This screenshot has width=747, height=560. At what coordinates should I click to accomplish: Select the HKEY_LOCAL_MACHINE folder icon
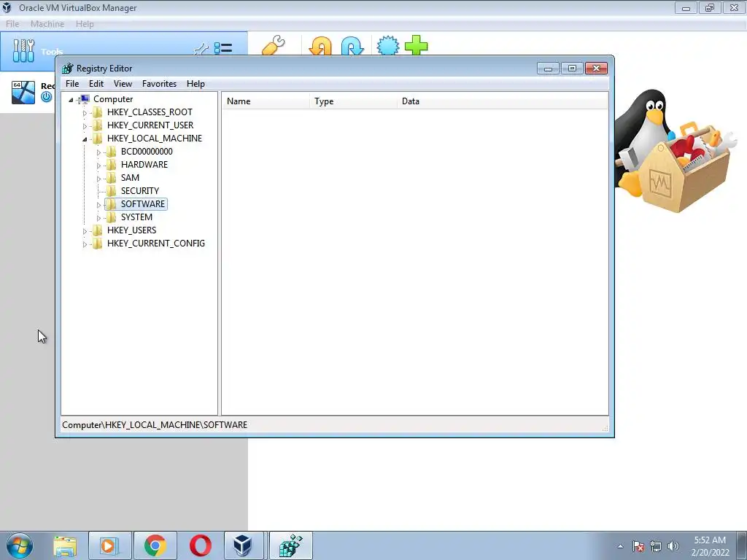97,138
